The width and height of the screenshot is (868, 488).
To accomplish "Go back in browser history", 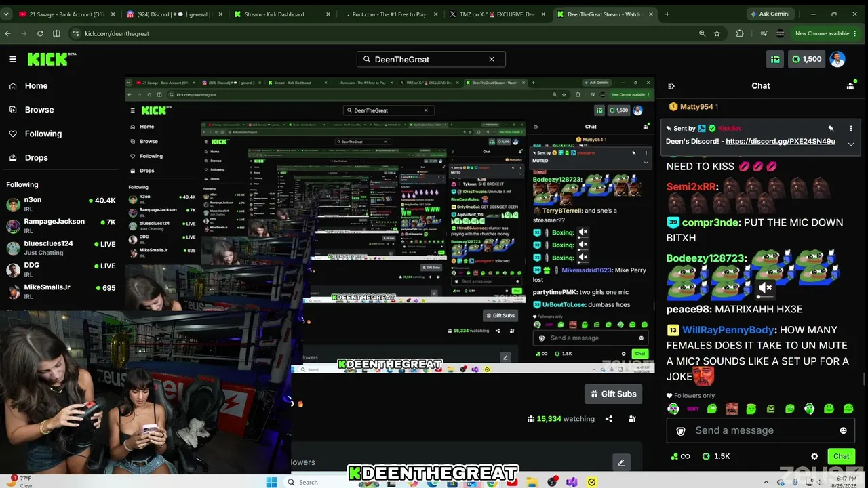I will tap(8, 33).
